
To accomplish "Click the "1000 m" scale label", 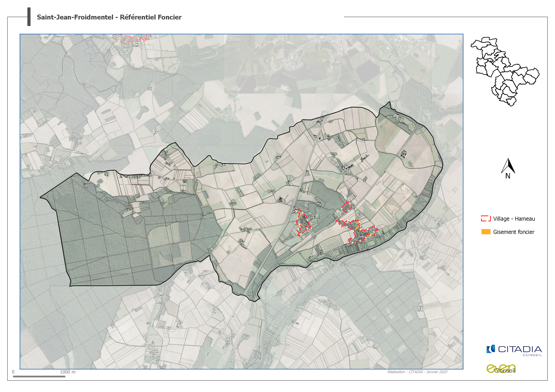I will click(x=68, y=372).
